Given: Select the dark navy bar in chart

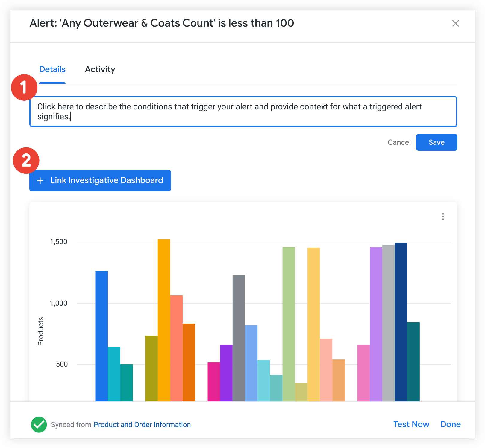Looking at the screenshot, I should pyautogui.click(x=401, y=322).
